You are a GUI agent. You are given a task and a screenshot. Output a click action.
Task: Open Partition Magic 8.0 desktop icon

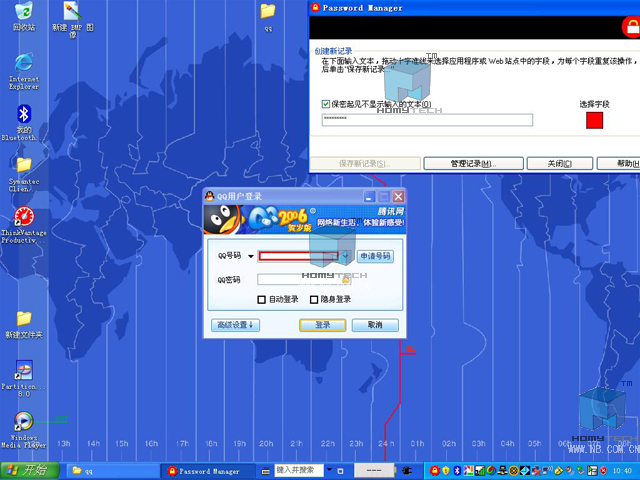click(23, 370)
